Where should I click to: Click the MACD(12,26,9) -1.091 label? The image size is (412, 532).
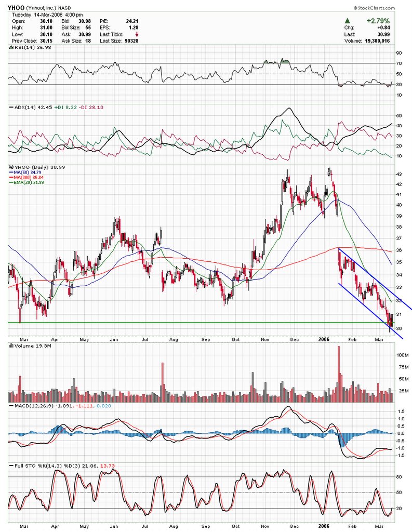[44, 406]
